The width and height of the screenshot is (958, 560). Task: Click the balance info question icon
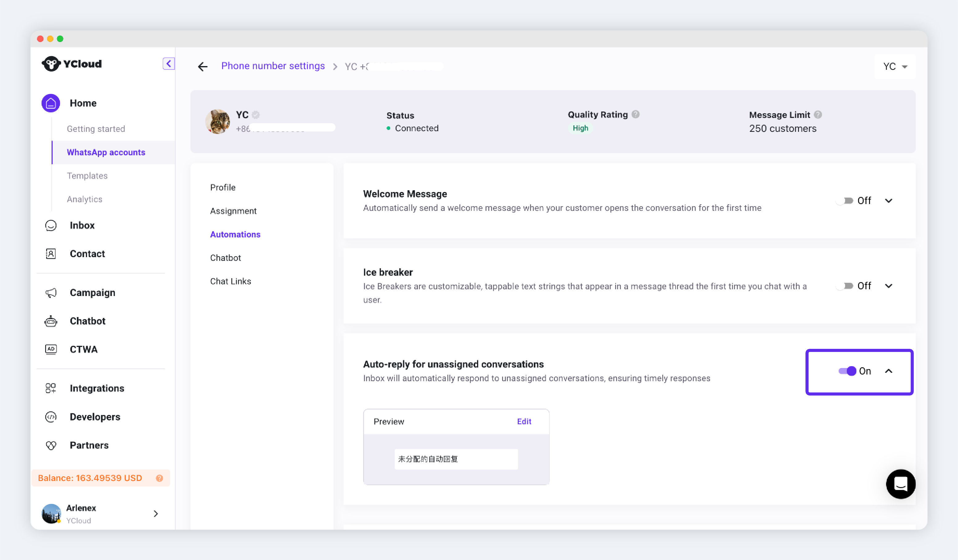pos(160,478)
